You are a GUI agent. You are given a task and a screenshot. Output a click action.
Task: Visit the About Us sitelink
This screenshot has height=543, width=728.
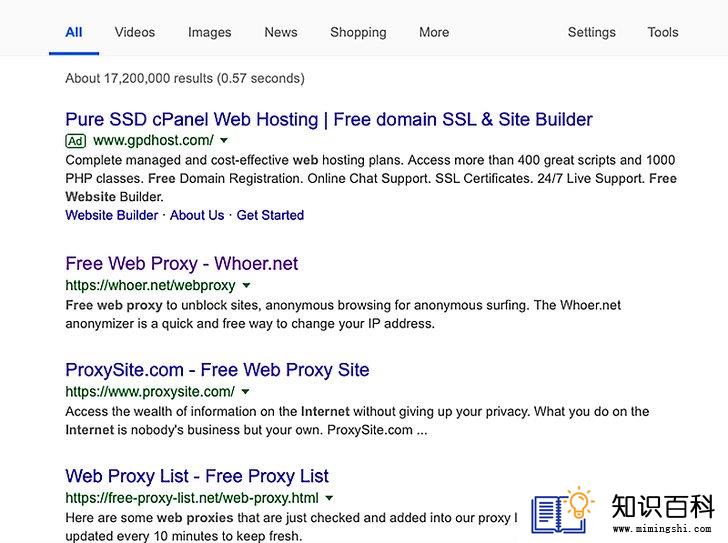click(x=197, y=215)
